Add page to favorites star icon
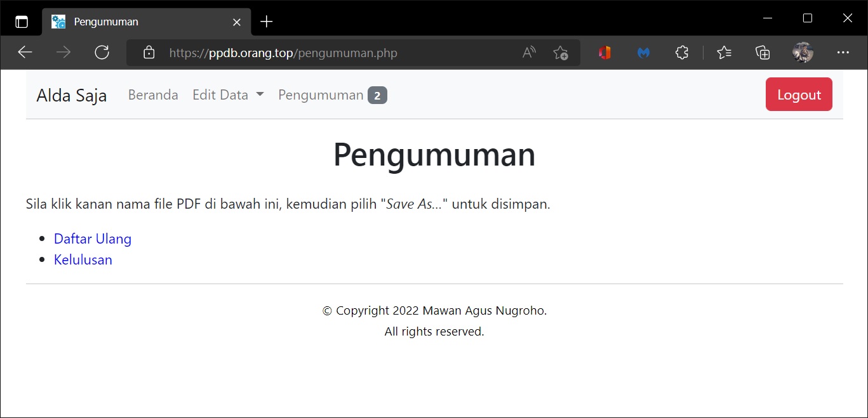 [560, 53]
